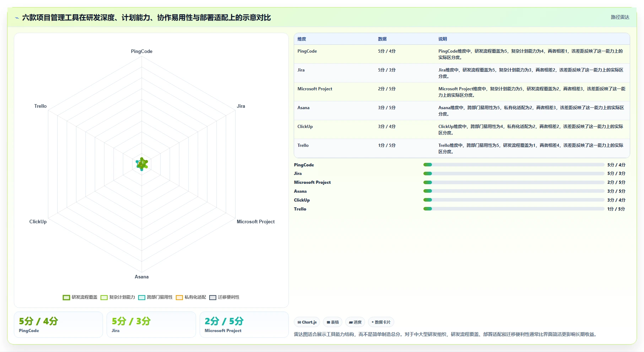Click the 数据 column header
This screenshot has width=644, height=352.
click(382, 39)
